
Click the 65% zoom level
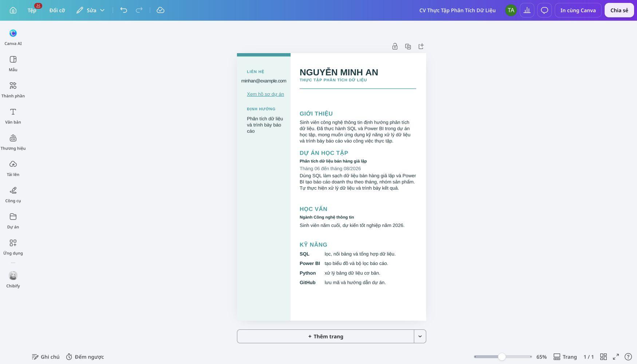(x=541, y=357)
